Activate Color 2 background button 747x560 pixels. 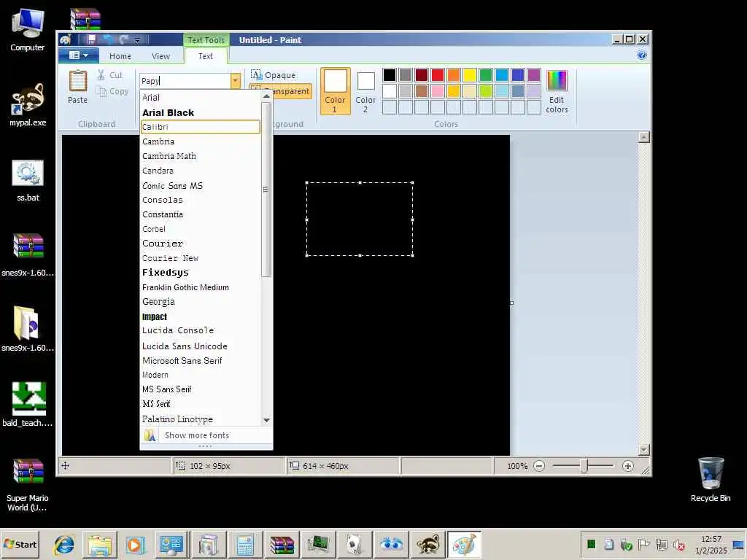tap(365, 91)
